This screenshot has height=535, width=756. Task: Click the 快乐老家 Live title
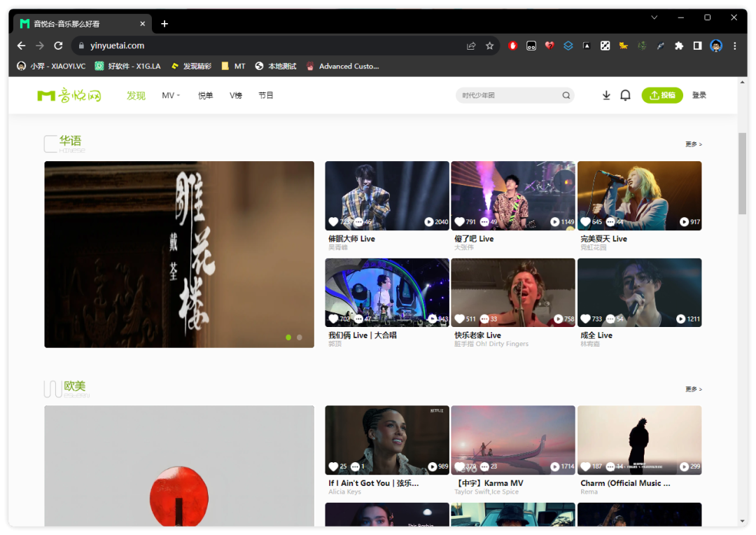(x=477, y=335)
